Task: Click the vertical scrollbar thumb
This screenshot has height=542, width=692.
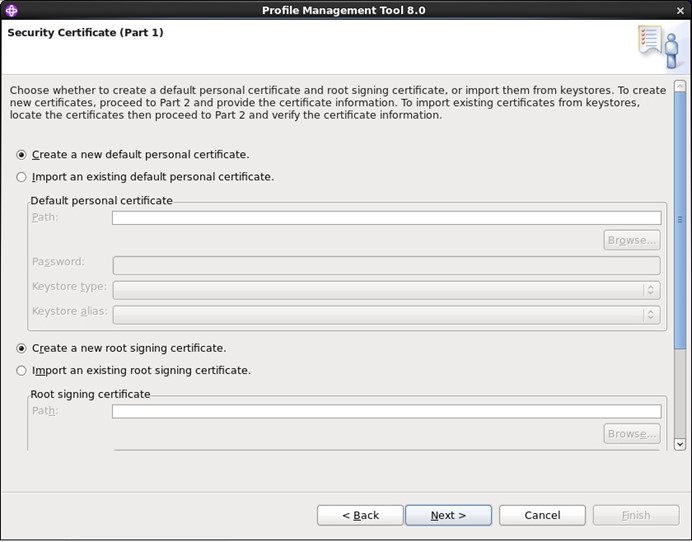Action: pyautogui.click(x=681, y=220)
